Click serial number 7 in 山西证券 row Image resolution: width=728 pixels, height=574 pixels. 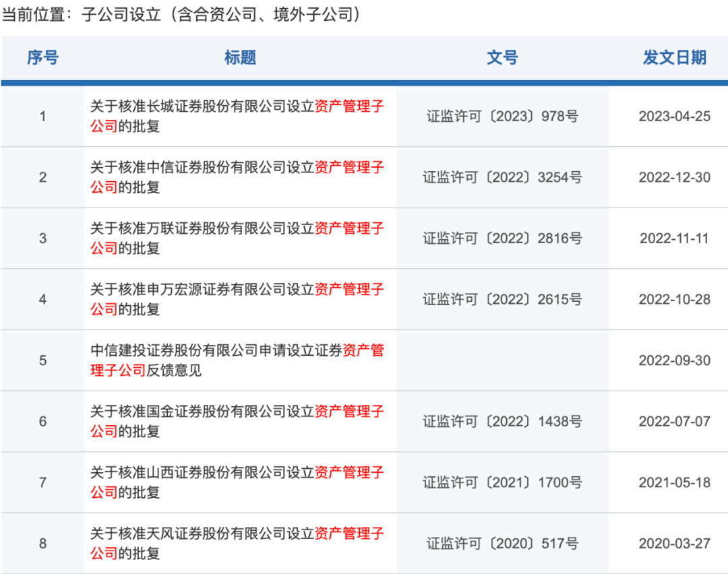point(42,482)
